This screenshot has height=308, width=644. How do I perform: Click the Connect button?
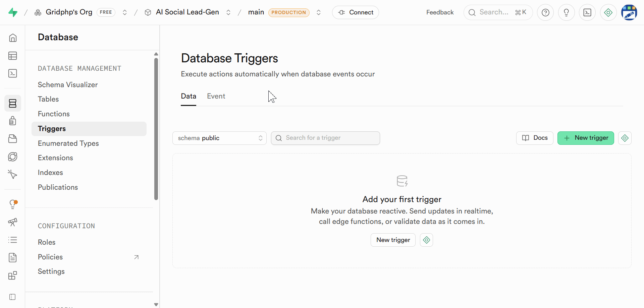coord(356,12)
